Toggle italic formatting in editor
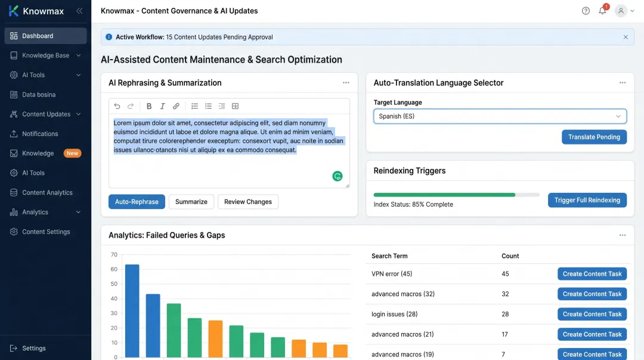This screenshot has width=644, height=360. 162,106
